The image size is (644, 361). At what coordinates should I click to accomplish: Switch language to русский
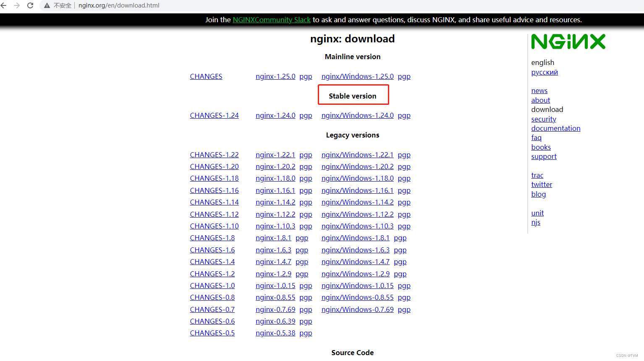click(x=545, y=72)
